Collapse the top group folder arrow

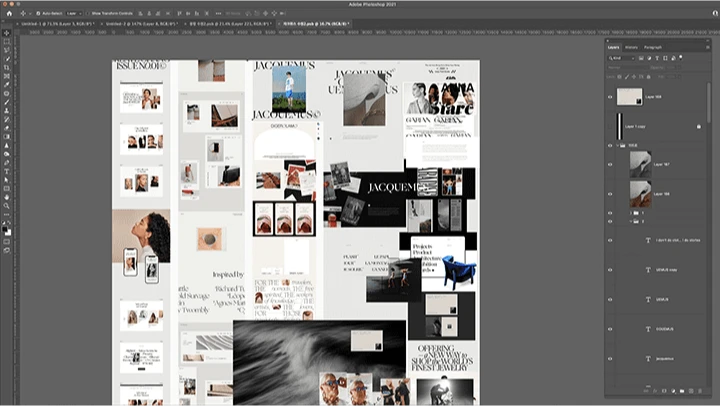(x=617, y=146)
